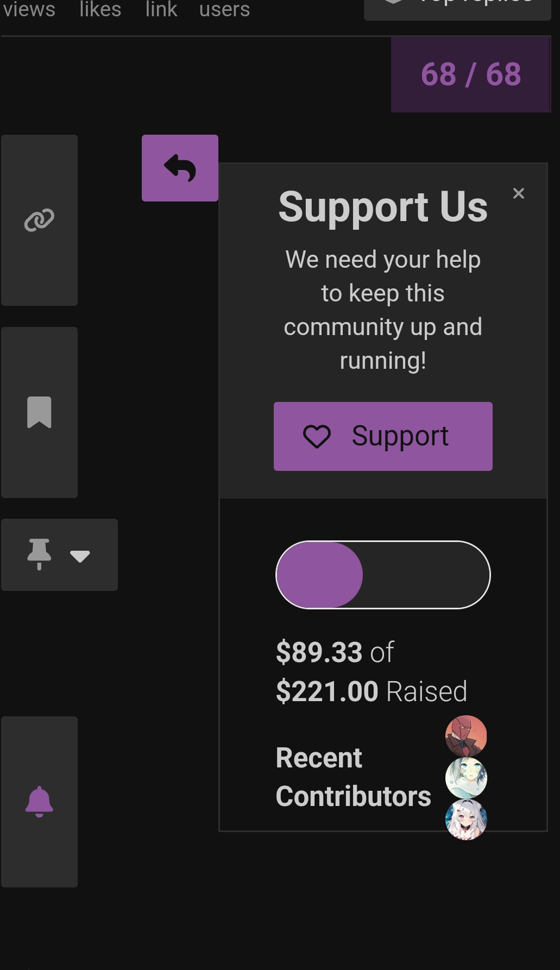560x970 pixels.
Task: Click the Recent Contributors heading
Action: (353, 777)
